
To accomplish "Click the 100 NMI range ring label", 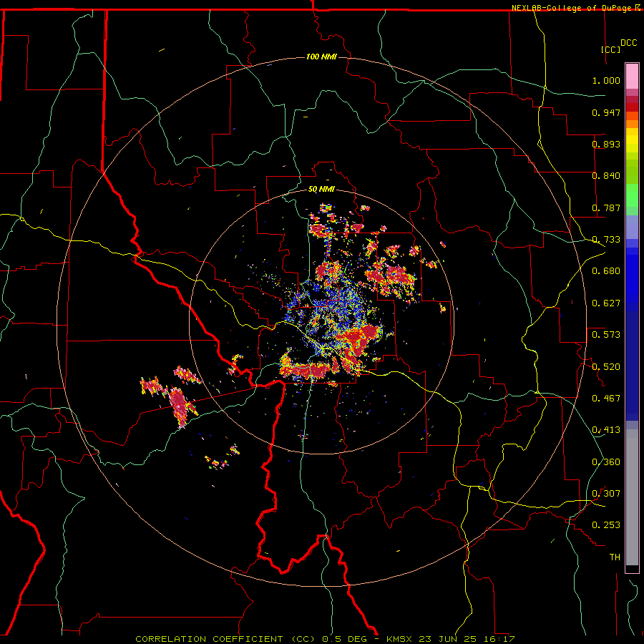I will [x=321, y=57].
